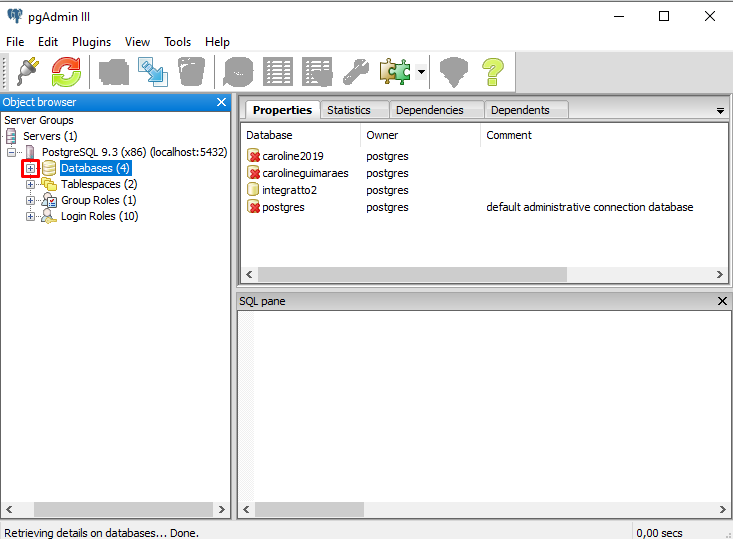Click the carolineguimaraes database icon

(x=253, y=173)
